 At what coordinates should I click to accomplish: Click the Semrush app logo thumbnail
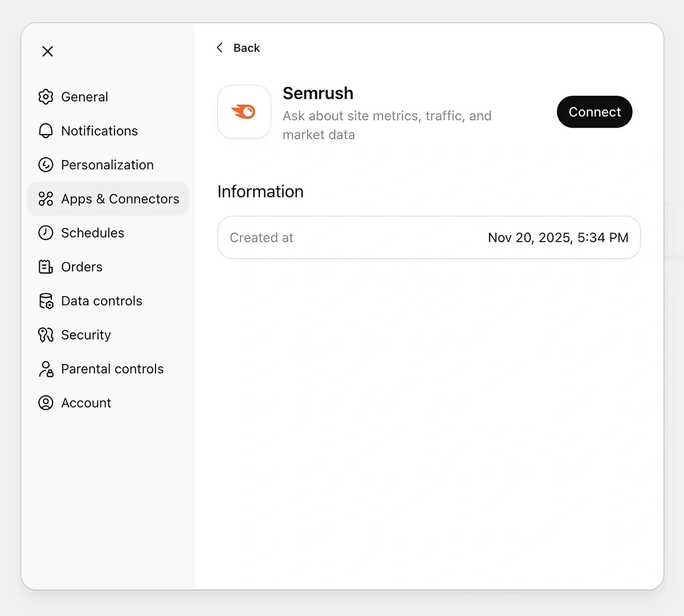[x=244, y=112]
